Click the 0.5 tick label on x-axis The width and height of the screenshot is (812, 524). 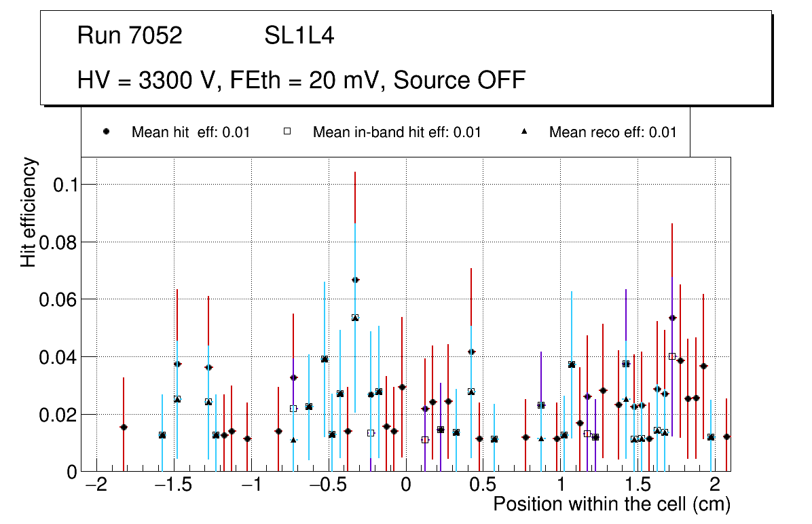[483, 486]
